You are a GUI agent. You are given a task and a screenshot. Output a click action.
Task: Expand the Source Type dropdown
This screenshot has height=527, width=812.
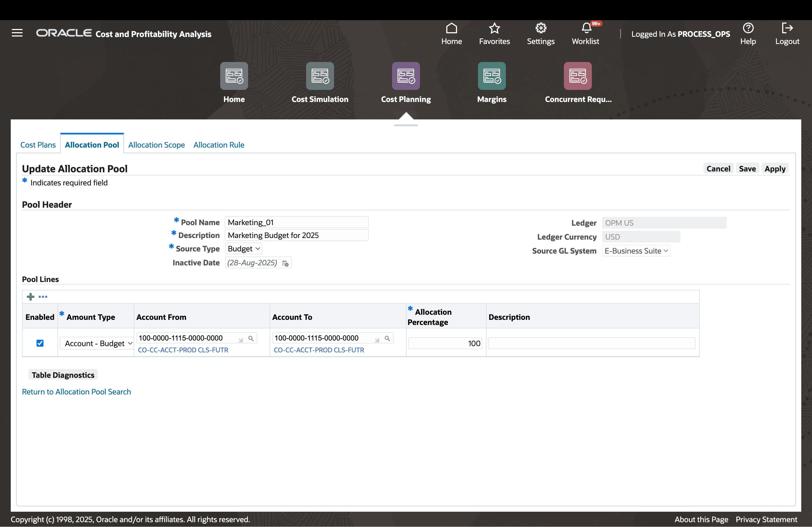pyautogui.click(x=244, y=249)
